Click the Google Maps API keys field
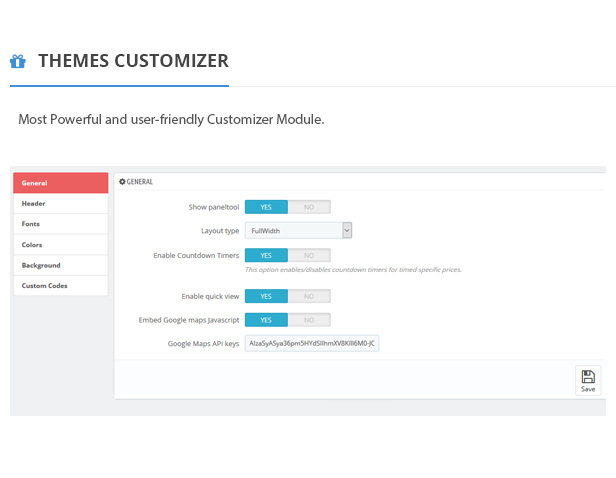This screenshot has width=616, height=478. pyautogui.click(x=312, y=343)
